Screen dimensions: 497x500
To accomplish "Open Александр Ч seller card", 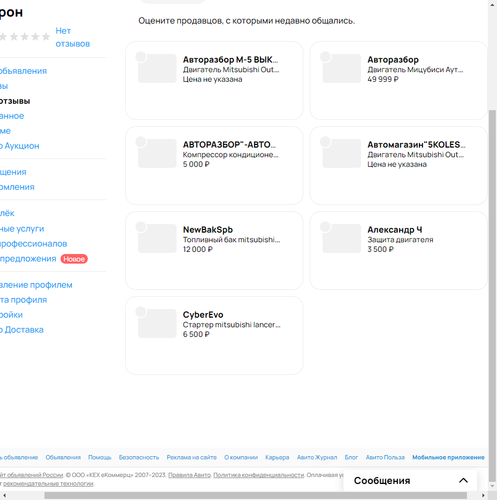I will tap(399, 250).
